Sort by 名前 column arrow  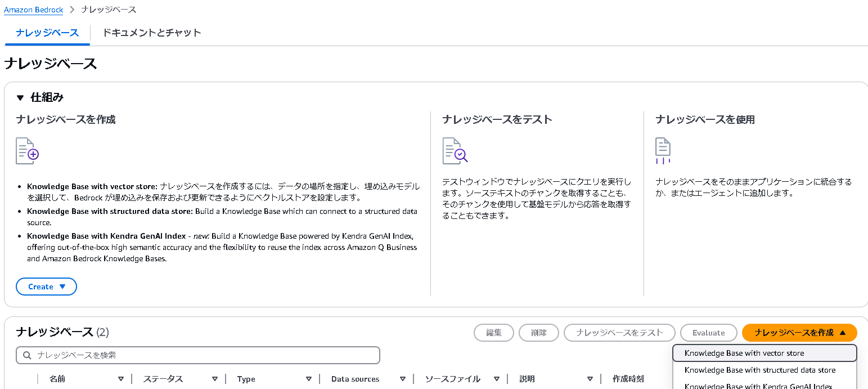click(121, 379)
